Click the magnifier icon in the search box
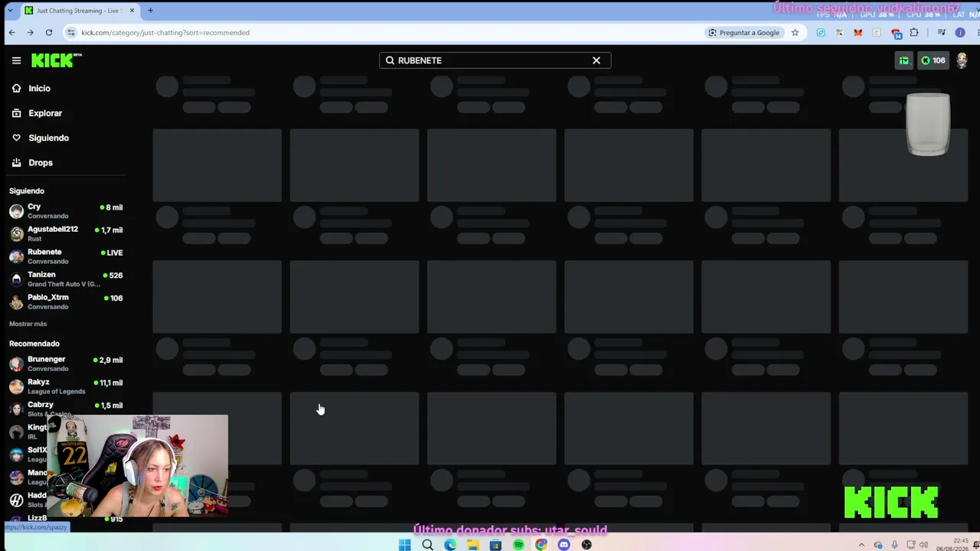The width and height of the screenshot is (980, 551). (390, 60)
